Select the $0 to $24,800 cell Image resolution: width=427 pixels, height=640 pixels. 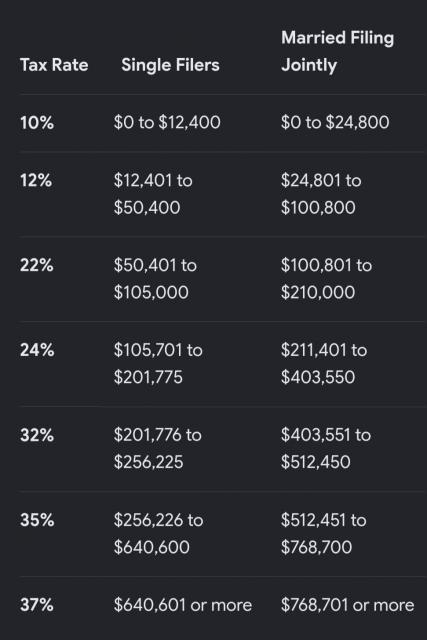(335, 122)
